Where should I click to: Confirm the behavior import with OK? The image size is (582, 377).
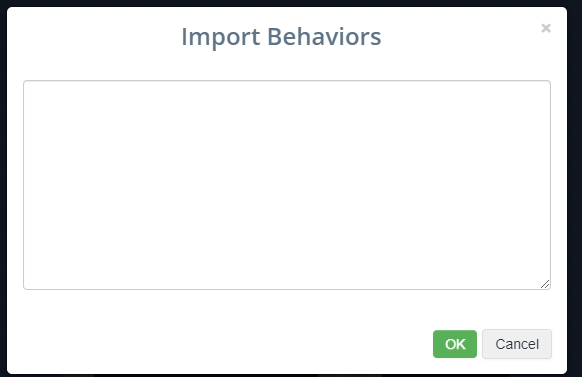(x=455, y=344)
